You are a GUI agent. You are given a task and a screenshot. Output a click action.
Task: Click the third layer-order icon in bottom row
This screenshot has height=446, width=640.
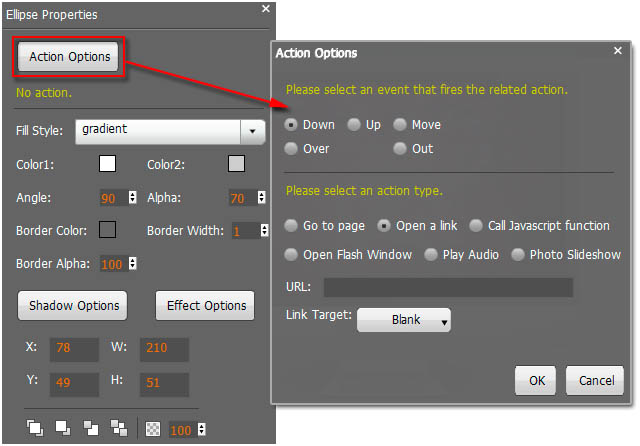click(91, 428)
